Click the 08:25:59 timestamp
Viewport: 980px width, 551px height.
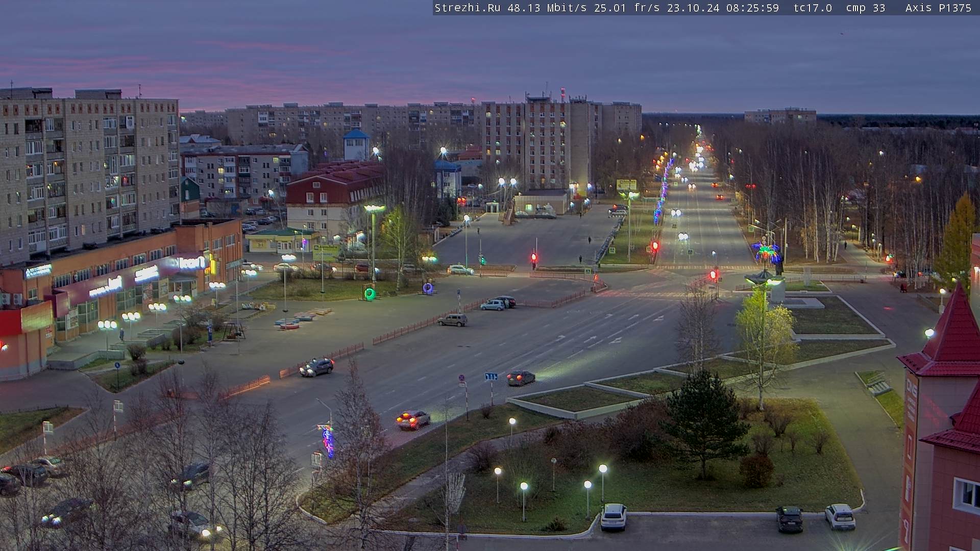[752, 8]
